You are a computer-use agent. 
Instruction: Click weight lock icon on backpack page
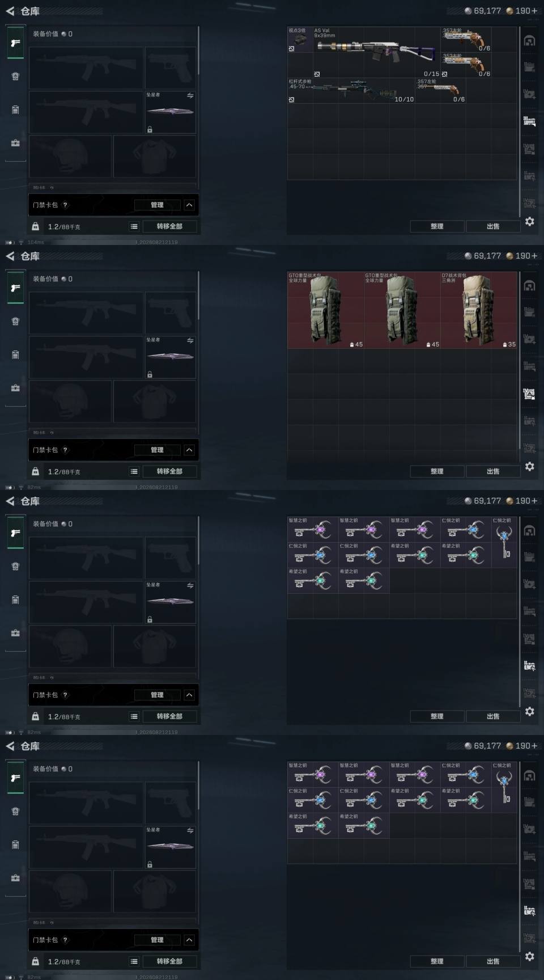click(x=35, y=471)
